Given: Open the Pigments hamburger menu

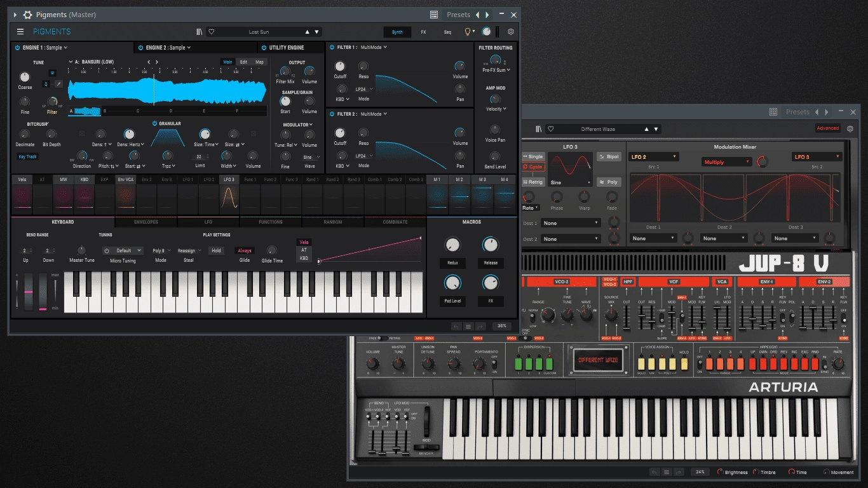Looking at the screenshot, I should point(20,32).
